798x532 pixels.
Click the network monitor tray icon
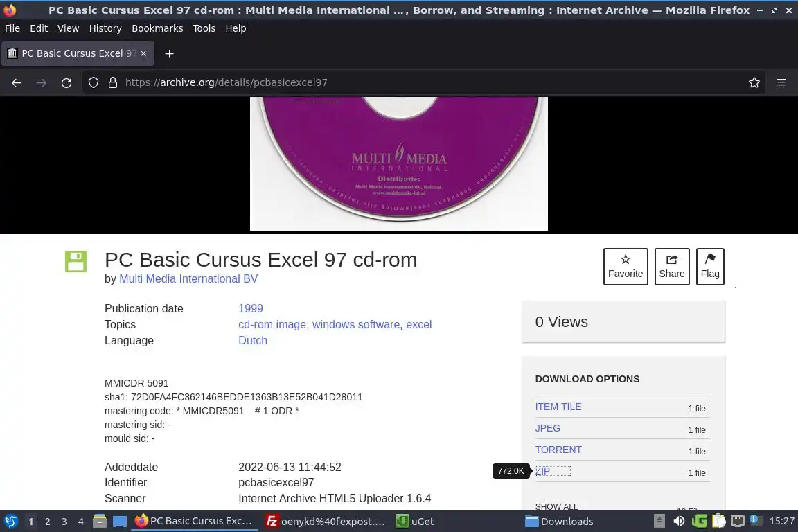click(738, 522)
